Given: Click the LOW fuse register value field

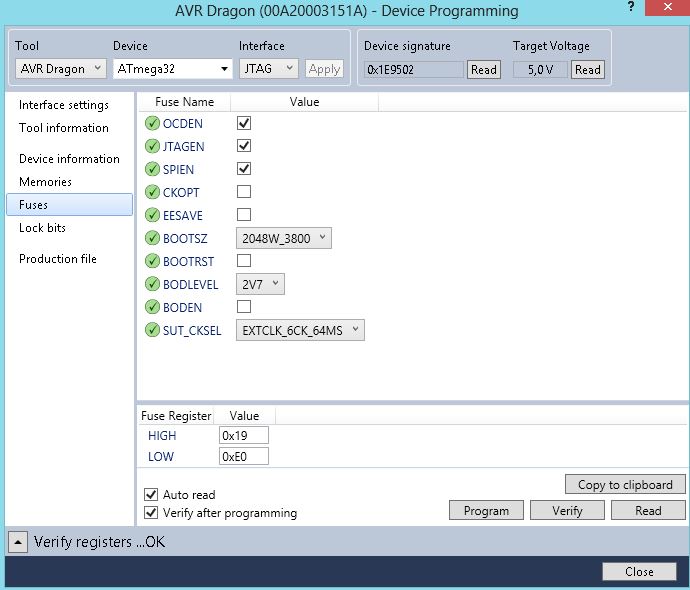Looking at the screenshot, I should coord(244,457).
